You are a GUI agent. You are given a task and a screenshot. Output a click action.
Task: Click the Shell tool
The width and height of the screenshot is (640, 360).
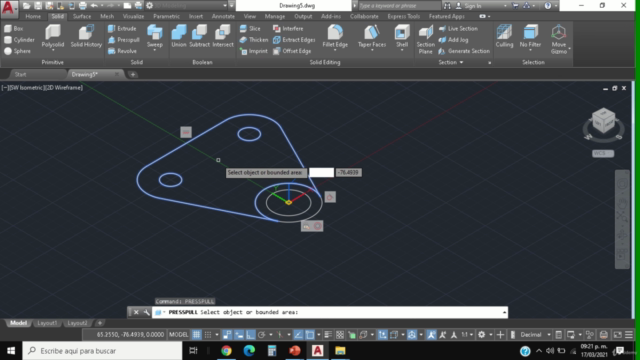click(402, 38)
